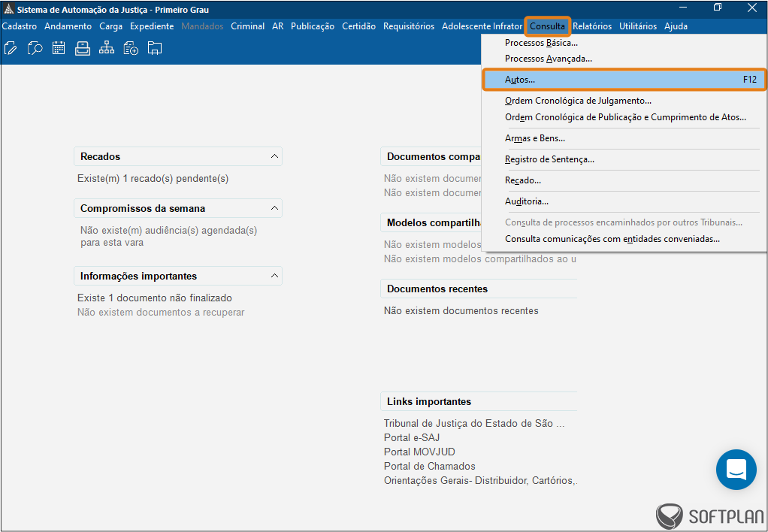Open the Relatórios menu

pos(592,26)
